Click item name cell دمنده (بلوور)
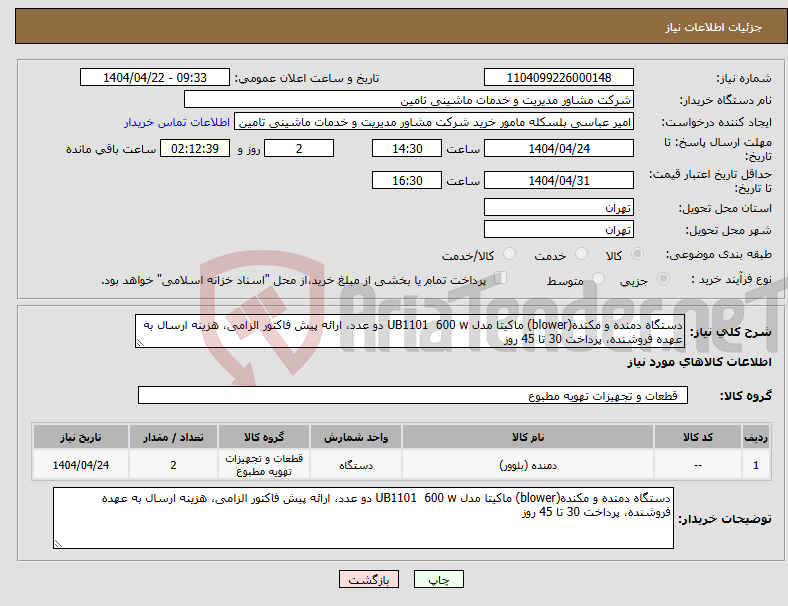This screenshot has height=606, width=788. (528, 465)
